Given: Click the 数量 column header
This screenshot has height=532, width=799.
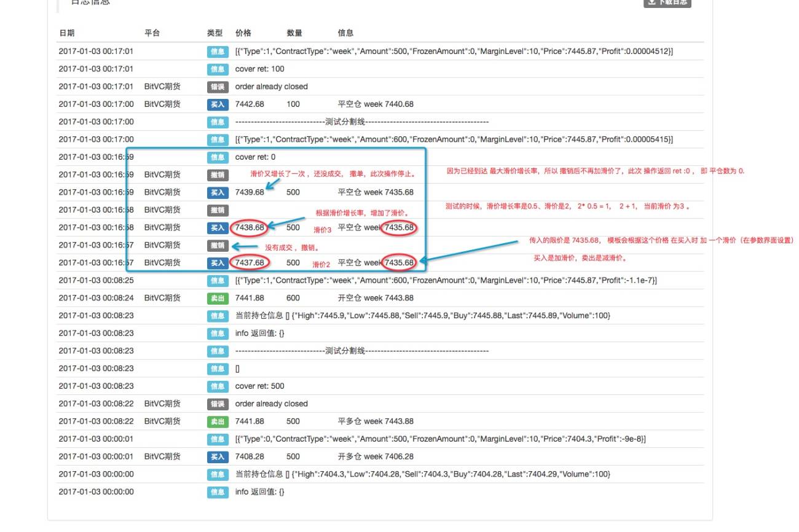Looking at the screenshot, I should tap(294, 33).
